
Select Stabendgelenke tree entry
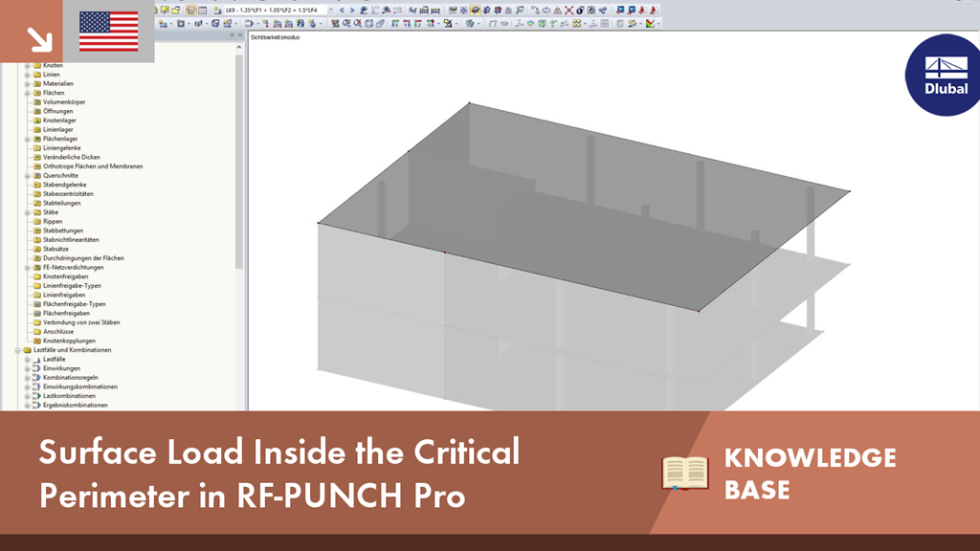click(64, 185)
